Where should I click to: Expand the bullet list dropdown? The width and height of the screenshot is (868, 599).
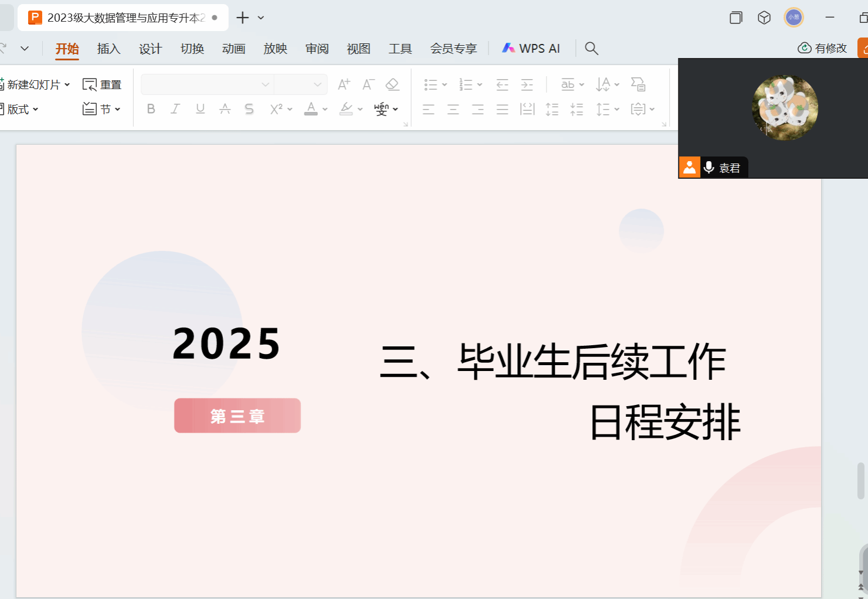point(445,84)
